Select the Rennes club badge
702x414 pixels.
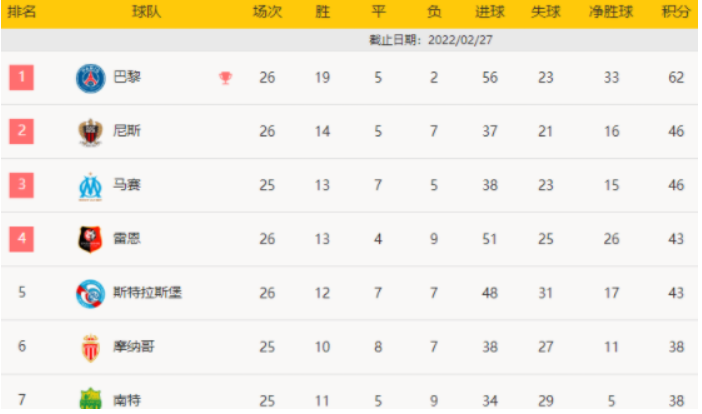pos(90,239)
